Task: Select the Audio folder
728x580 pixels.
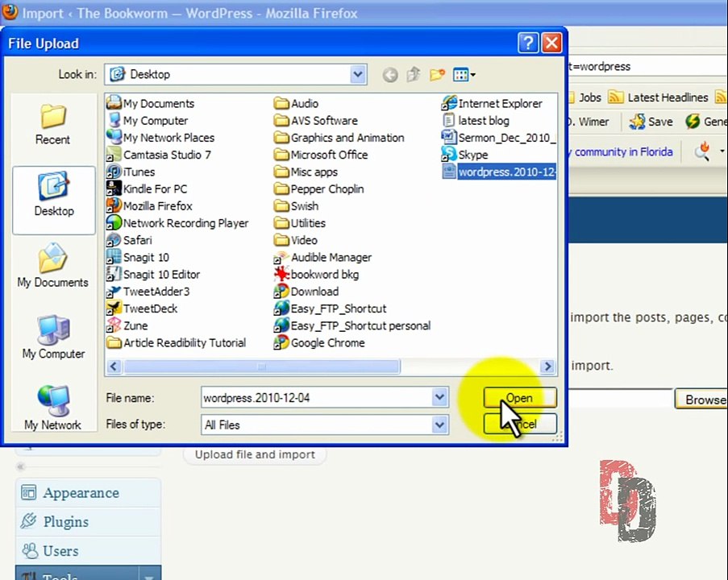Action: tap(296, 103)
